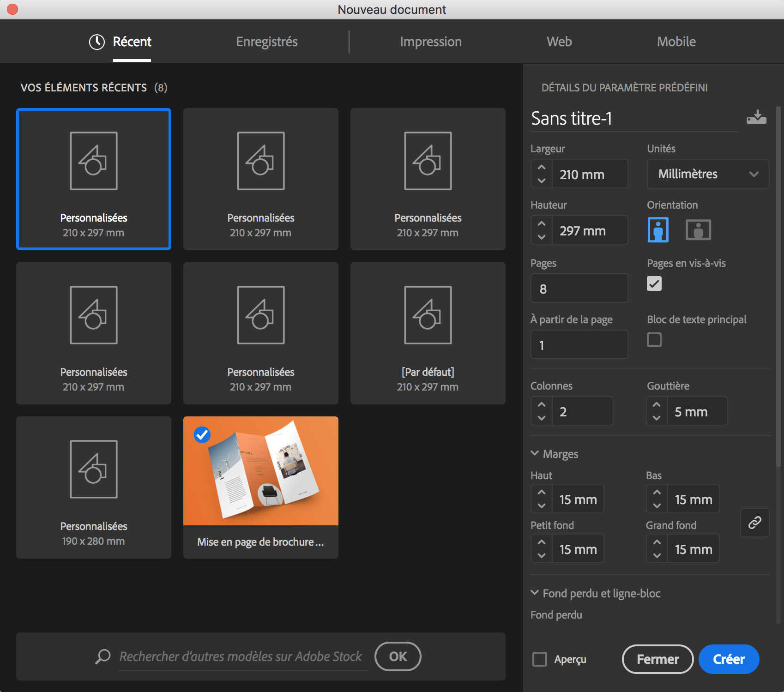Collapse the Marges section
Image resolution: width=784 pixels, height=692 pixels.
point(535,453)
